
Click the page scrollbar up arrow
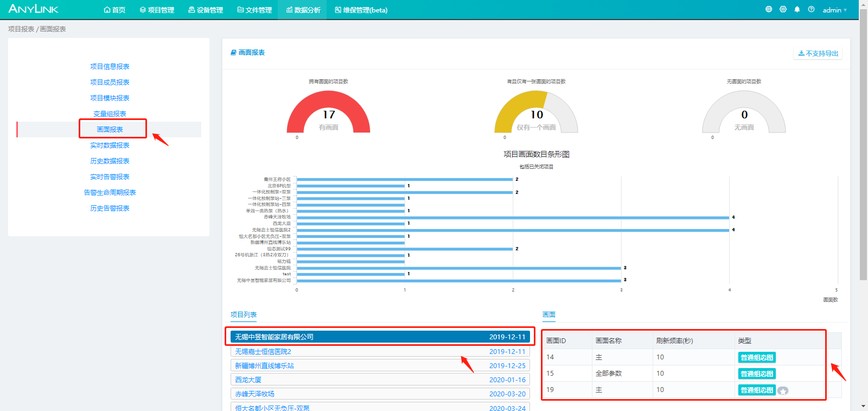[863, 4]
